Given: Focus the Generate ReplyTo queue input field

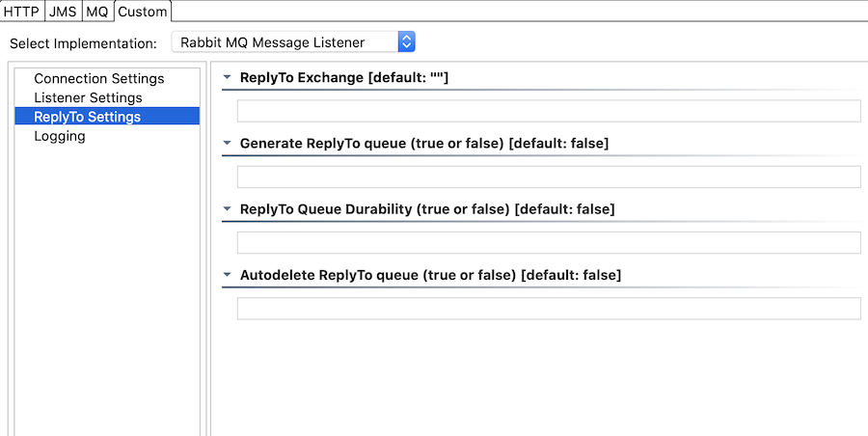Looking at the screenshot, I should tap(549, 177).
